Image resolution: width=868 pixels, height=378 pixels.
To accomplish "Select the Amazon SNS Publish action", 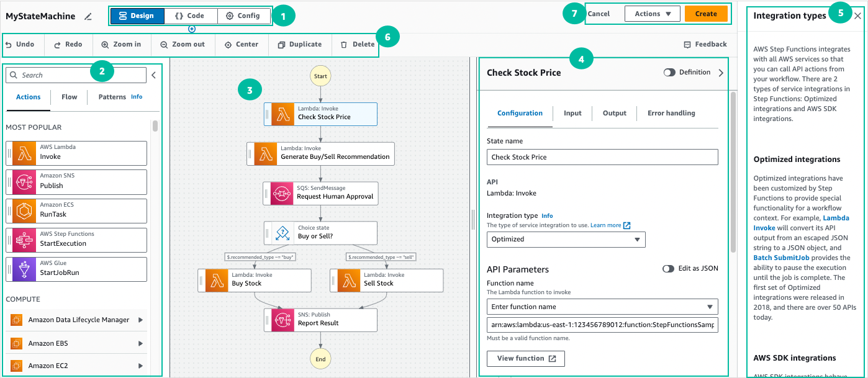I will (76, 182).
